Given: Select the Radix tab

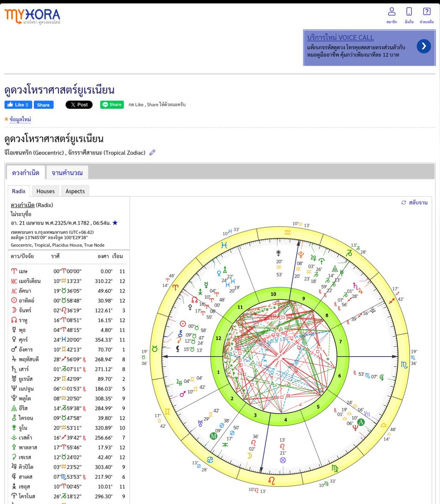Looking at the screenshot, I should tap(19, 191).
